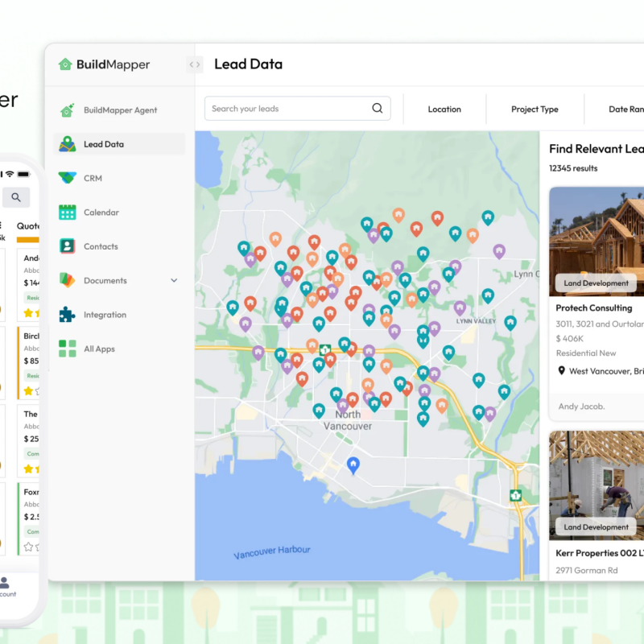Viewport: 644px width, 644px height.
Task: Tap the account icon in the phone mockup
Action: tap(5, 583)
